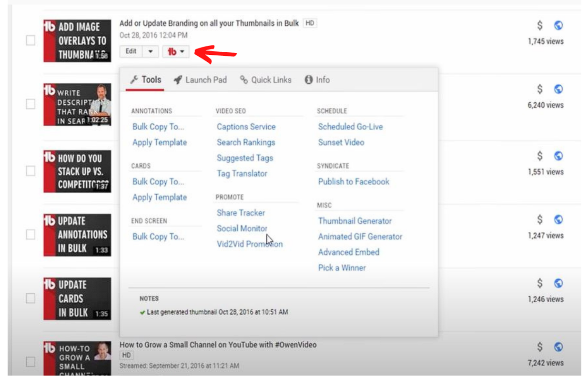588x387 pixels.
Task: Switch to the Launch Pad tab
Action: [x=206, y=79]
